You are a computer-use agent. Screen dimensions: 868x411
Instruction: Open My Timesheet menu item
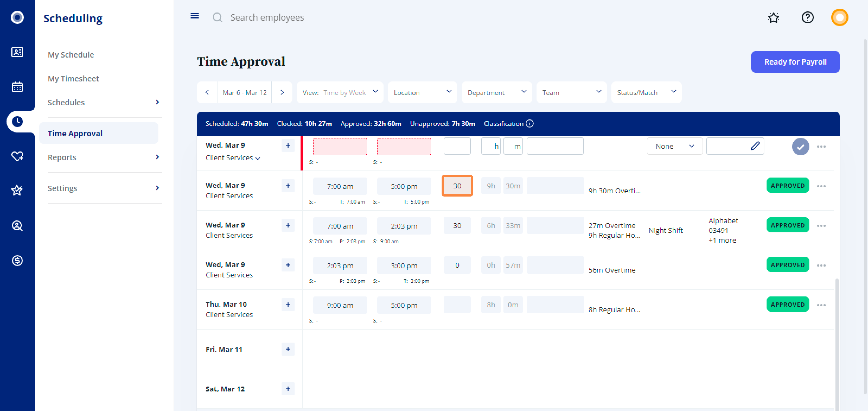(x=73, y=78)
